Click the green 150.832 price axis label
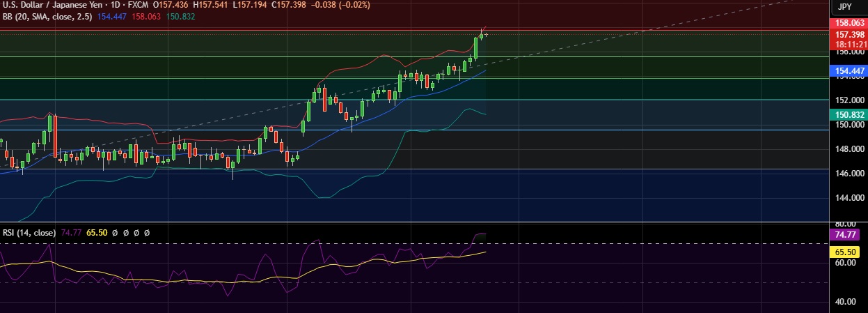This screenshot has height=313, width=868. (849, 114)
